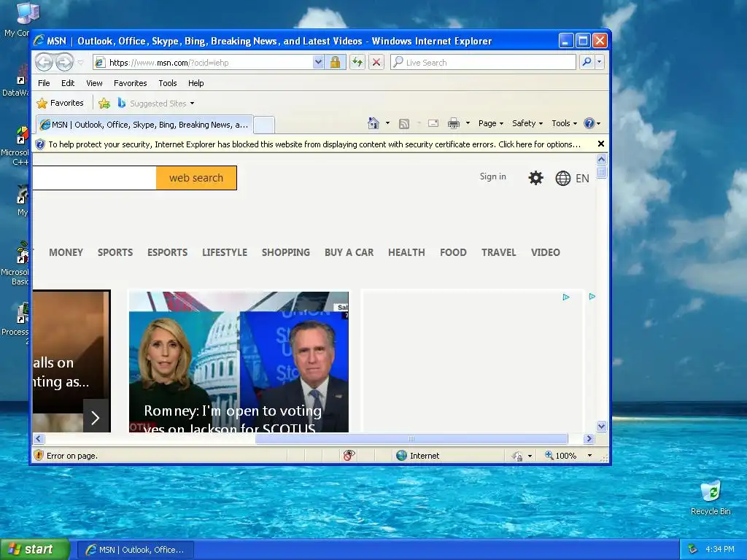Click the language globe EN icon
Screen dimensions: 747x560
[x=572, y=179]
